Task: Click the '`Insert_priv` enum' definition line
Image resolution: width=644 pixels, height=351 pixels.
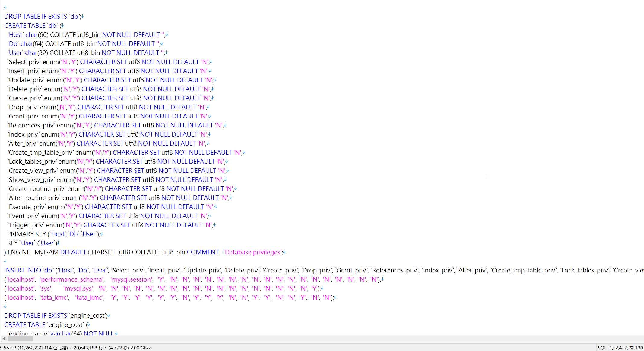Action: 108,71
